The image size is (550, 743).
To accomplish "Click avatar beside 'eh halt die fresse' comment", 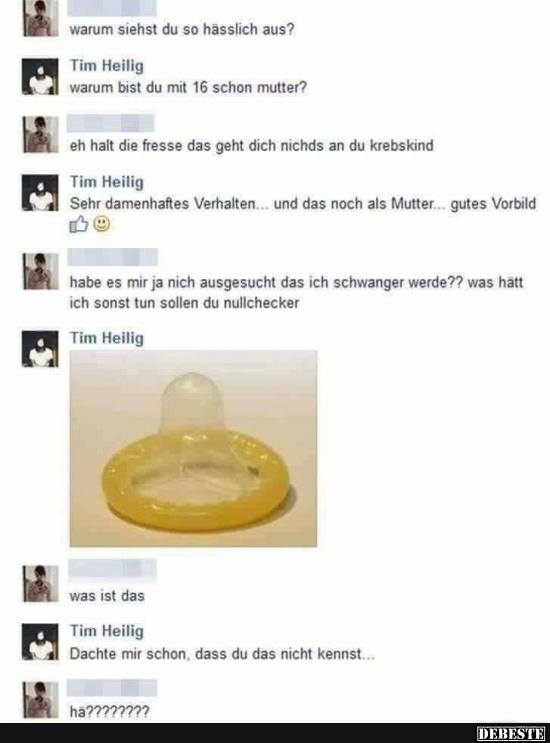I will (40, 135).
